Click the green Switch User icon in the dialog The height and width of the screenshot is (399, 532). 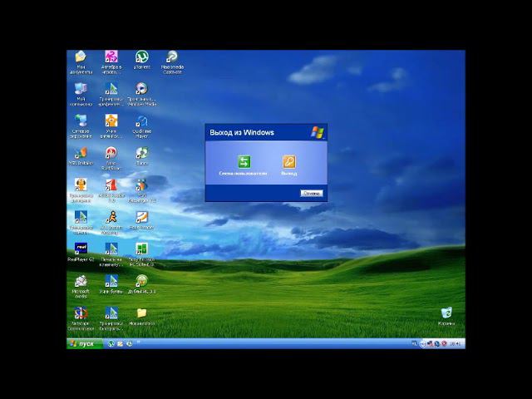(244, 162)
